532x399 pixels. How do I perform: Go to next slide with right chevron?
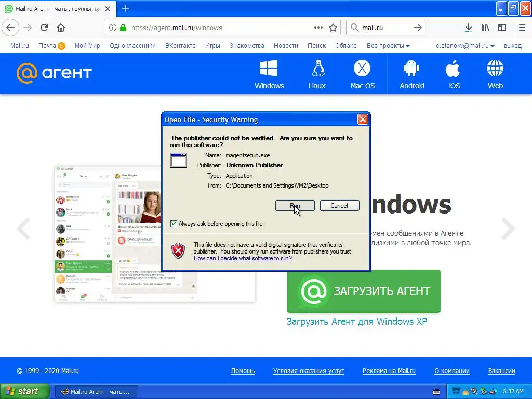tap(508, 229)
